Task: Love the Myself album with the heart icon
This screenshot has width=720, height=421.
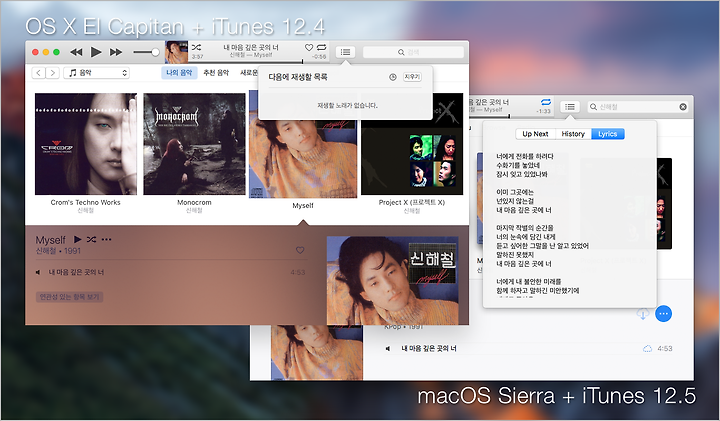Action: point(300,250)
